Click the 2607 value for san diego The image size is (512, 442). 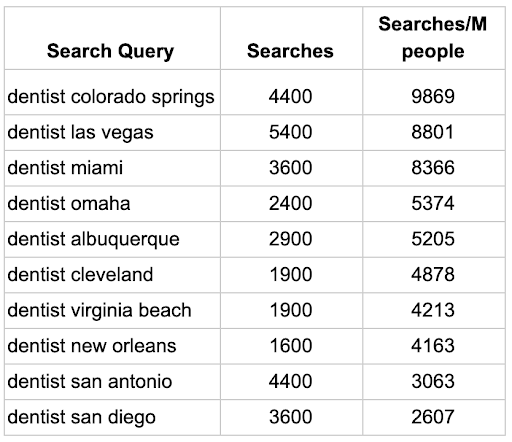(x=434, y=417)
